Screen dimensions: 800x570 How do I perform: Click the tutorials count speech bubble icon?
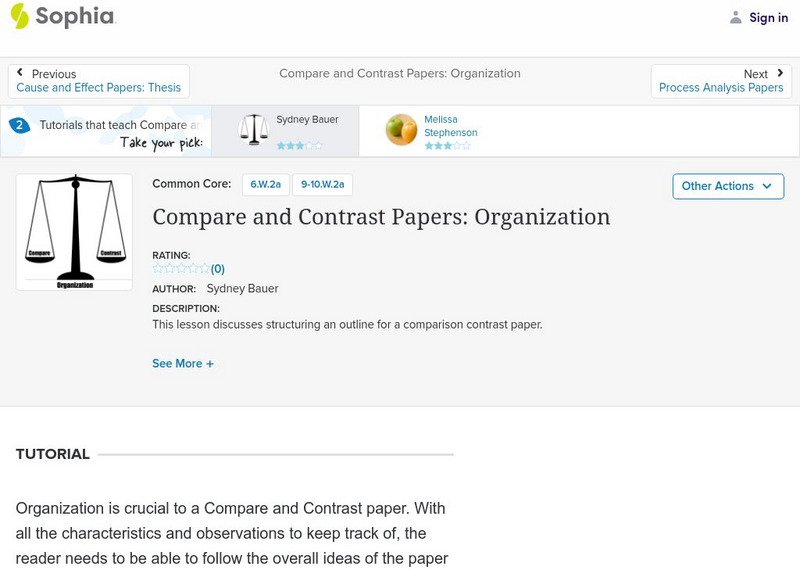point(19,125)
